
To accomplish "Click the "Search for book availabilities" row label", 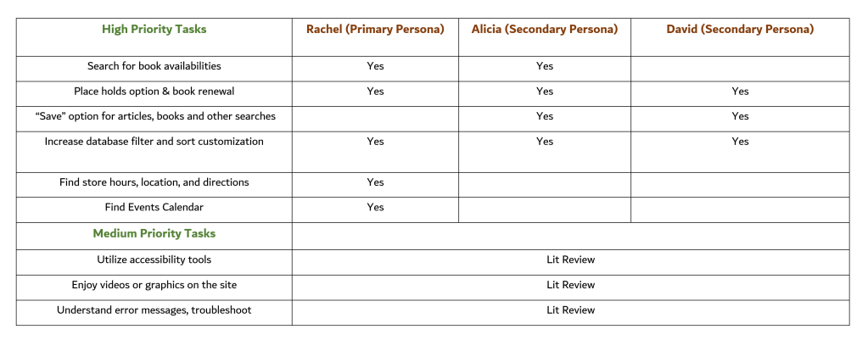I will tap(154, 66).
